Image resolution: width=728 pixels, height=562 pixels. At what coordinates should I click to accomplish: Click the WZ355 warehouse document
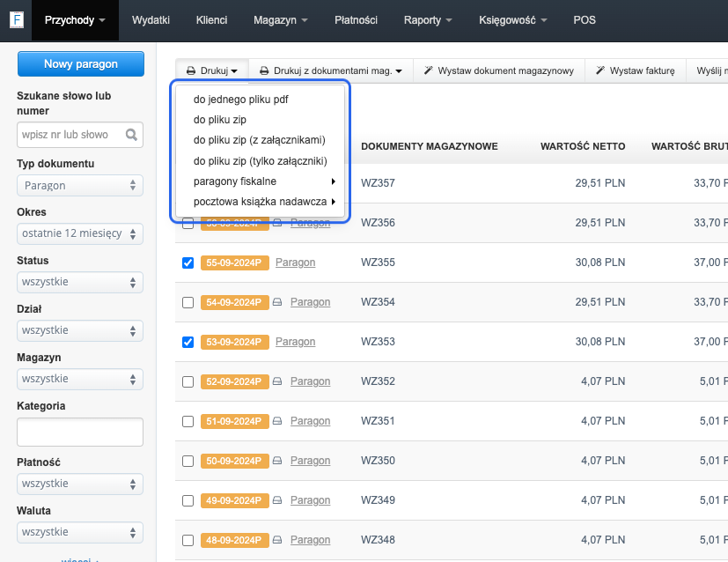tap(378, 263)
